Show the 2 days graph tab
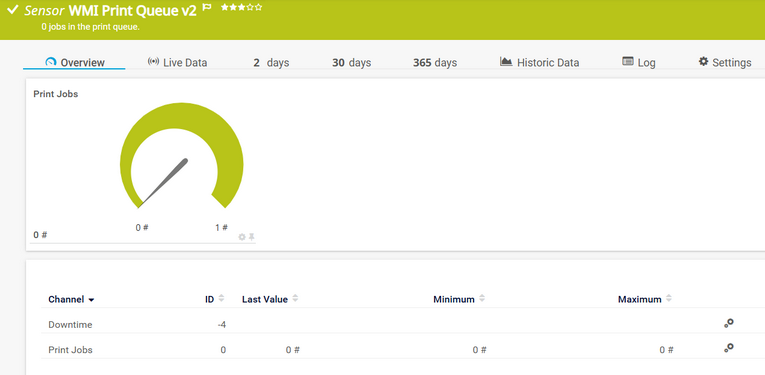765x375 pixels. point(271,63)
